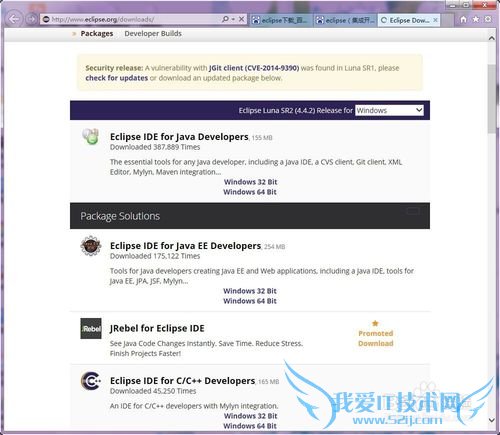Click the browser Home icon

pyautogui.click(x=463, y=19)
